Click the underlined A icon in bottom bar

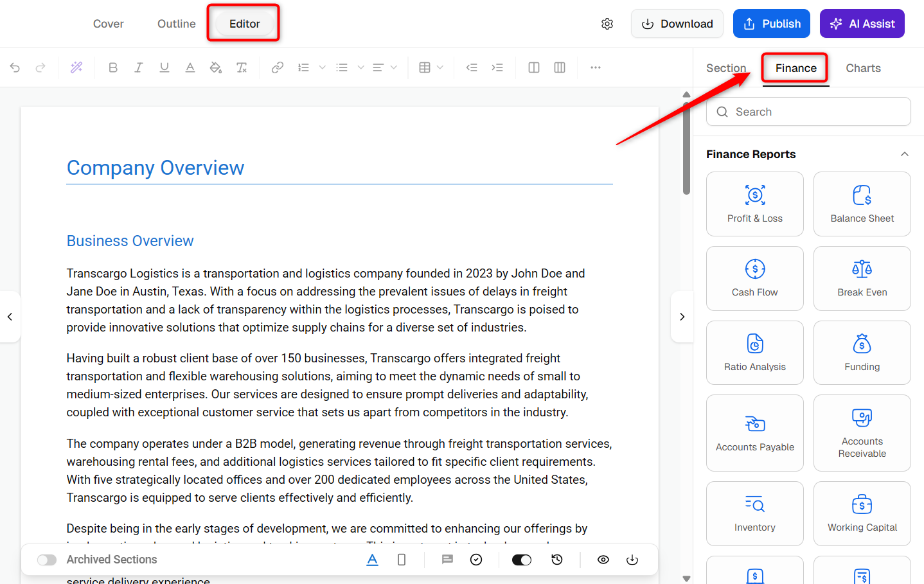coord(373,560)
